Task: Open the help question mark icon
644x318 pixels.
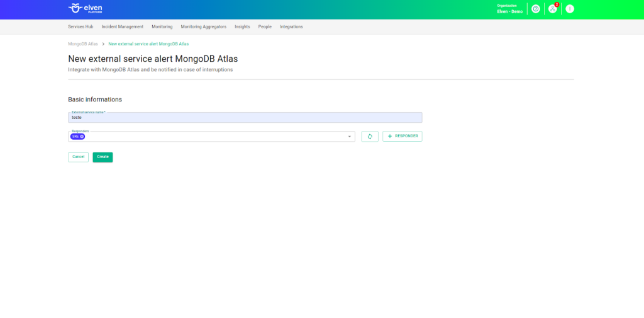Action: [535, 9]
